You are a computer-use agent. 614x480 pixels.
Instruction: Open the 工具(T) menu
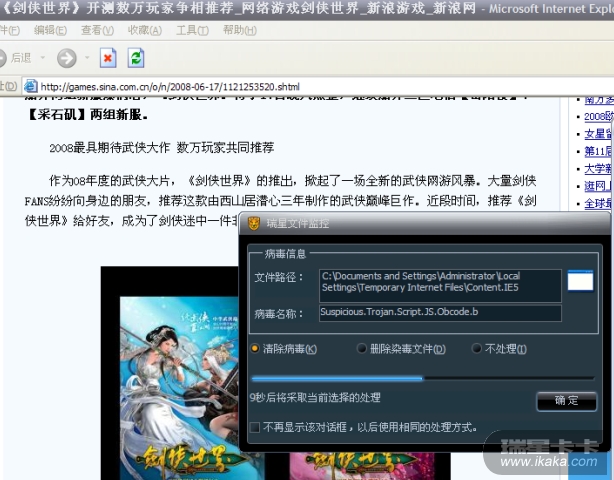(192, 30)
